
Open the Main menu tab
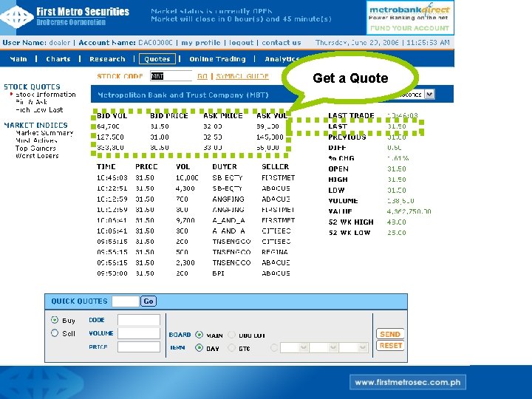click(18, 59)
